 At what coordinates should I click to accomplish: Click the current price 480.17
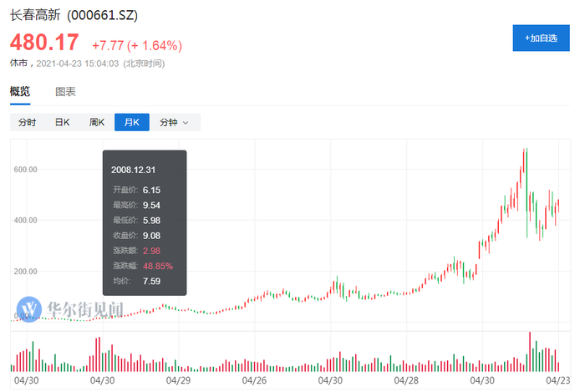44,43
